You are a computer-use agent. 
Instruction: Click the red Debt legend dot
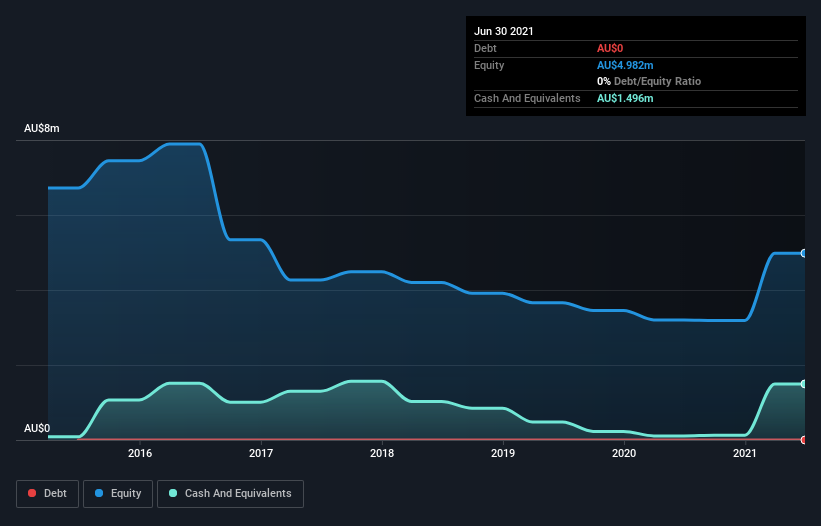coord(32,493)
